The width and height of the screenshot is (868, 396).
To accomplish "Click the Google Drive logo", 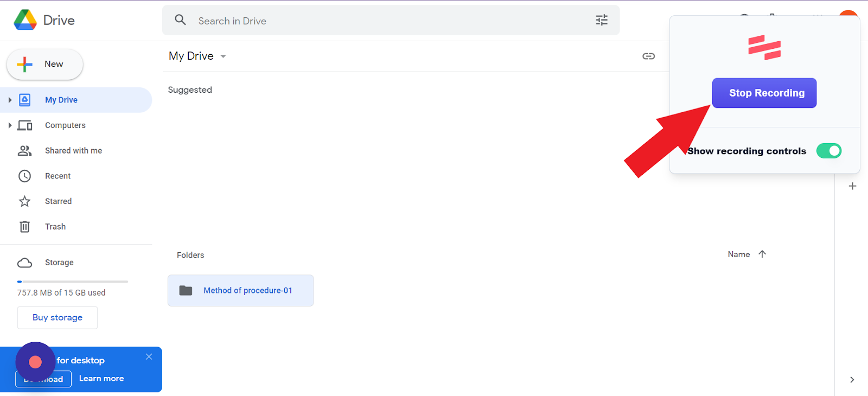I will [25, 20].
